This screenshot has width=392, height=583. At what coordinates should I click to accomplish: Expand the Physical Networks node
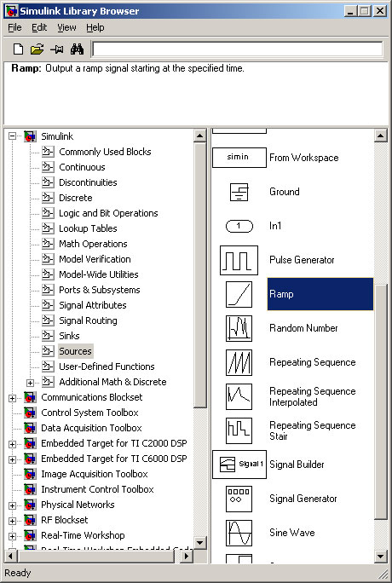pyautogui.click(x=12, y=505)
